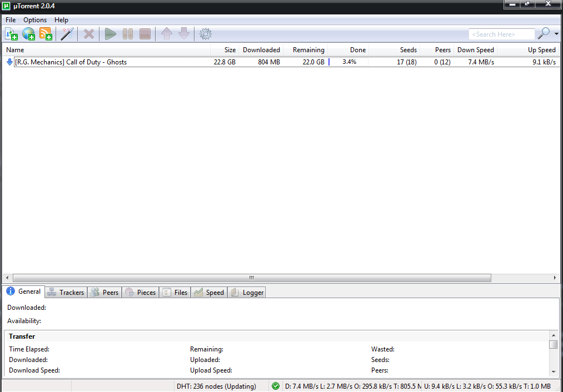The height and width of the screenshot is (392, 563).
Task: Select the Call of Duty - Ghosts torrent row
Action: (x=281, y=62)
